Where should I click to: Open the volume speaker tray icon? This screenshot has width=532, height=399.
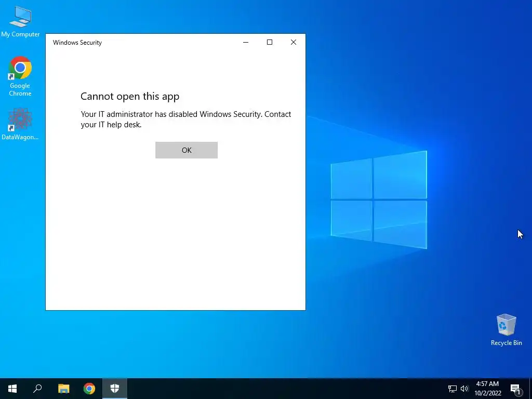(464, 389)
